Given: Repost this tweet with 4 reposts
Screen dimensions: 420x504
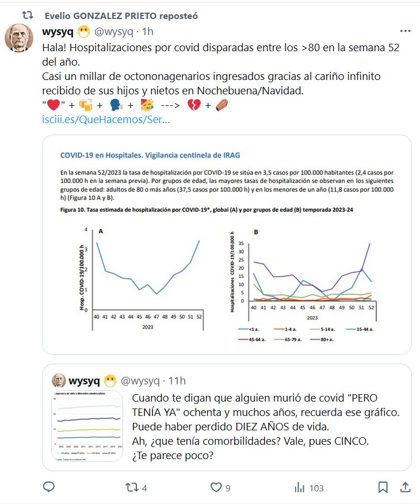Looking at the screenshot, I should point(132,487).
